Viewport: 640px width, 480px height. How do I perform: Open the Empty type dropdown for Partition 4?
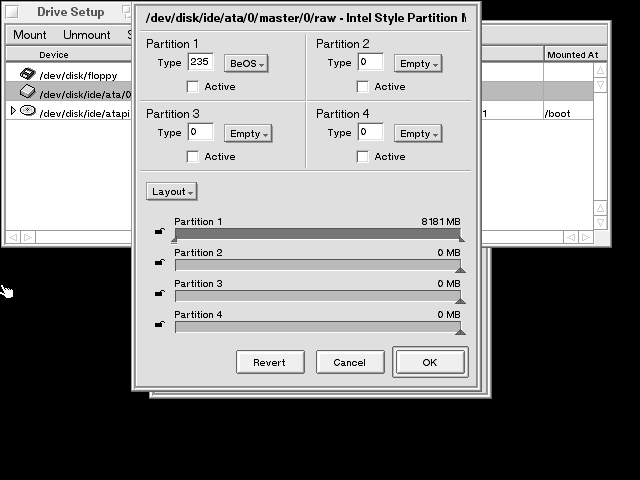pyautogui.click(x=418, y=133)
